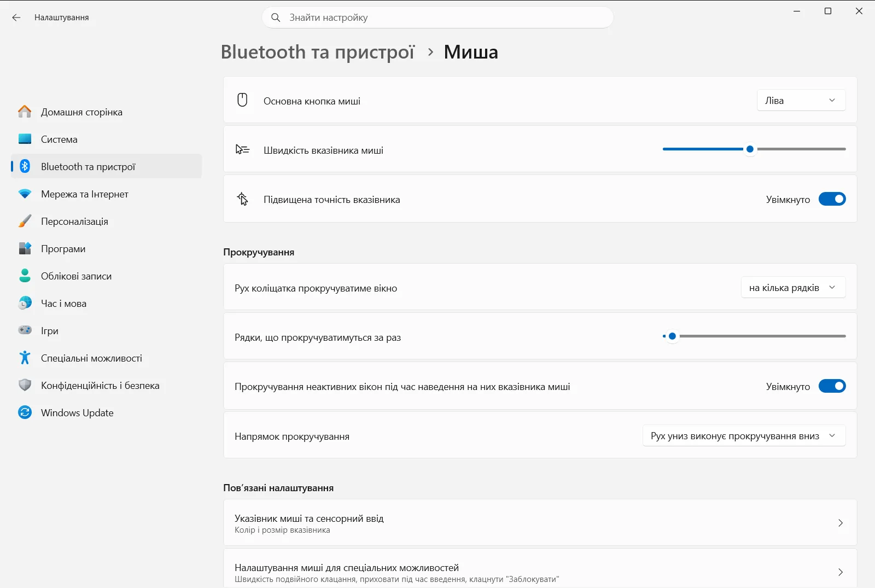The image size is (875, 588).
Task: Open Облікові записи in sidebar
Action: click(x=107, y=276)
